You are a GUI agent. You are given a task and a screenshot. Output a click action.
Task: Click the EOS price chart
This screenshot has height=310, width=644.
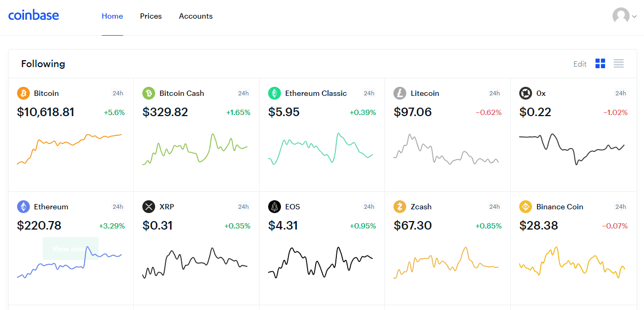click(320, 262)
